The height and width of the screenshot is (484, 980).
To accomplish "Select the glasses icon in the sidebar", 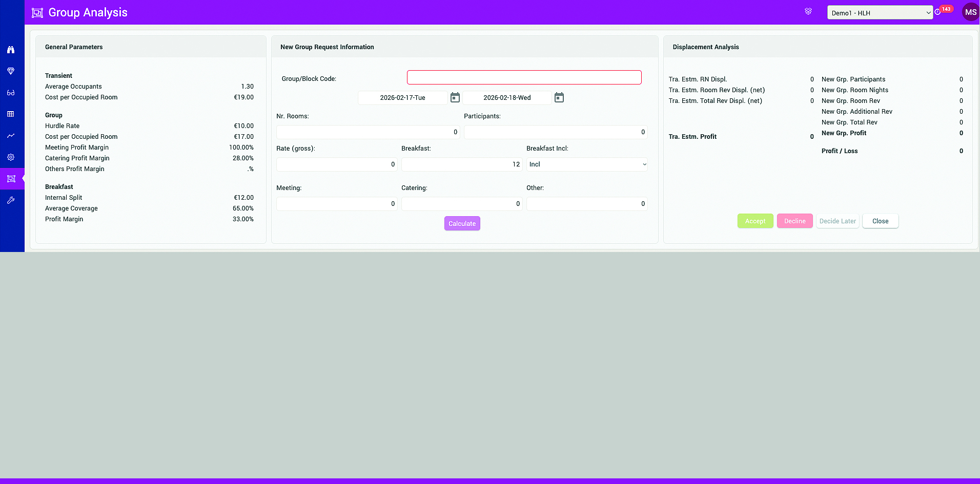I will point(11,93).
